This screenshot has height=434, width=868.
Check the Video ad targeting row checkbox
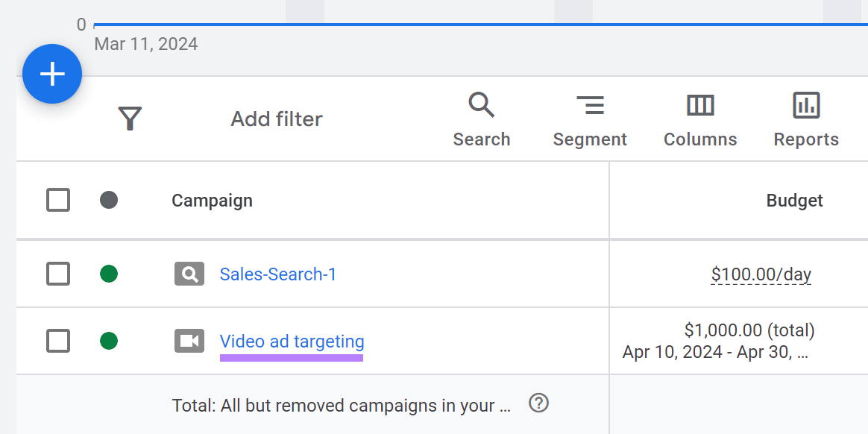[x=58, y=341]
